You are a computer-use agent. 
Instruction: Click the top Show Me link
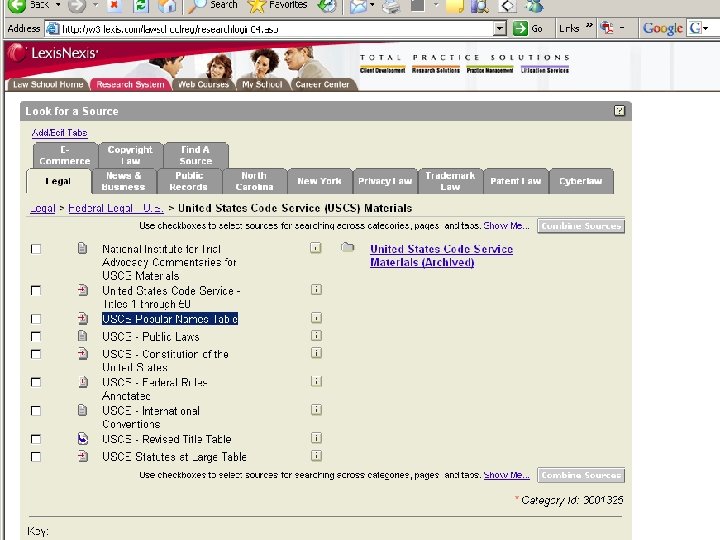[x=506, y=226]
